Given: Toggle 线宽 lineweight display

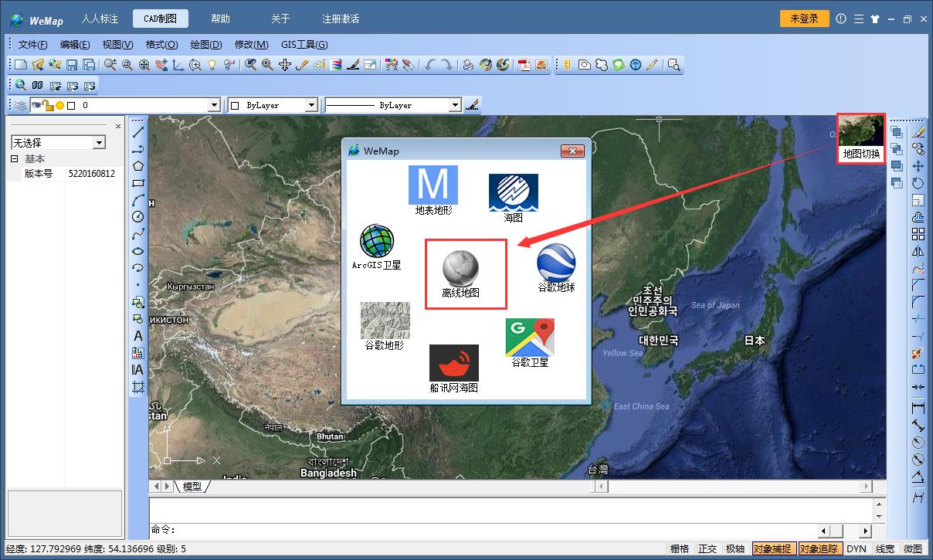Looking at the screenshot, I should click(885, 549).
